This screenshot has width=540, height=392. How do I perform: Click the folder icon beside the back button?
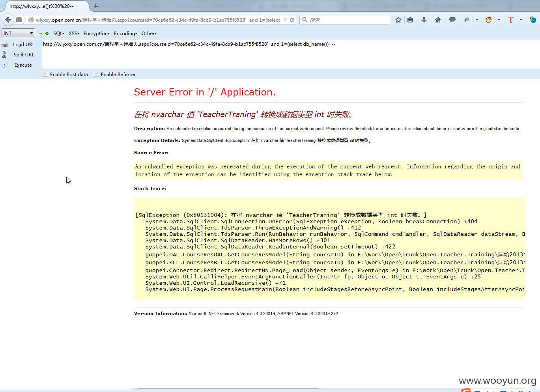point(19,19)
